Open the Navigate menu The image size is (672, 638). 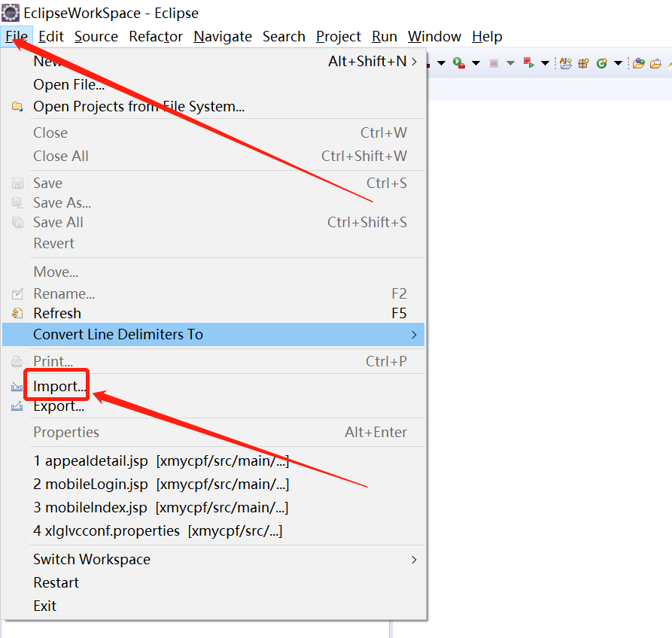coord(223,36)
